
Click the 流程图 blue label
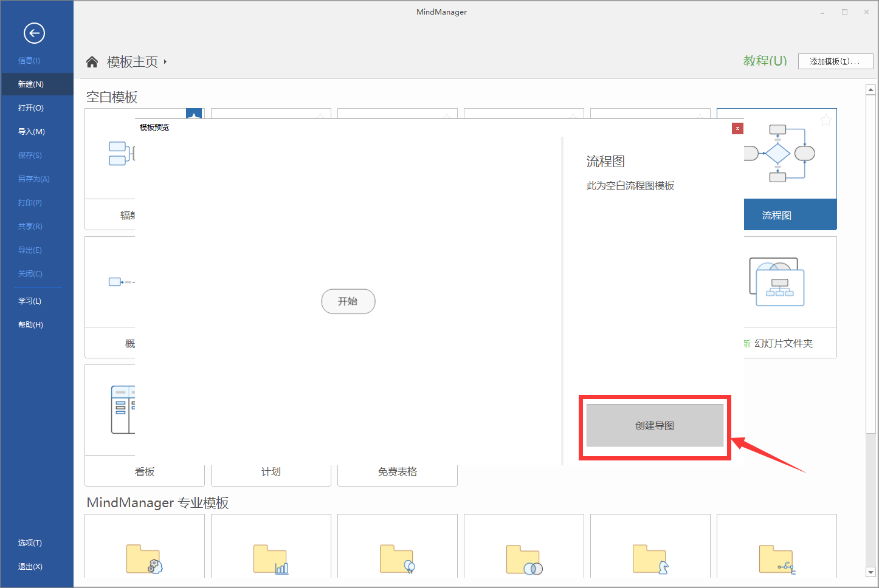(790, 214)
